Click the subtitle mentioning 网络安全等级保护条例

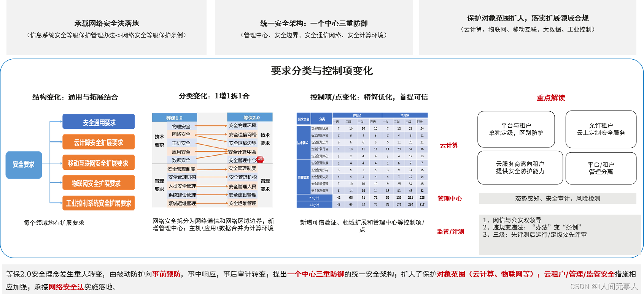pyautogui.click(x=107, y=35)
